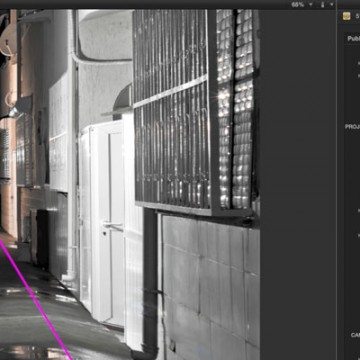Expand the CAM… section heading

[x=355, y=335]
